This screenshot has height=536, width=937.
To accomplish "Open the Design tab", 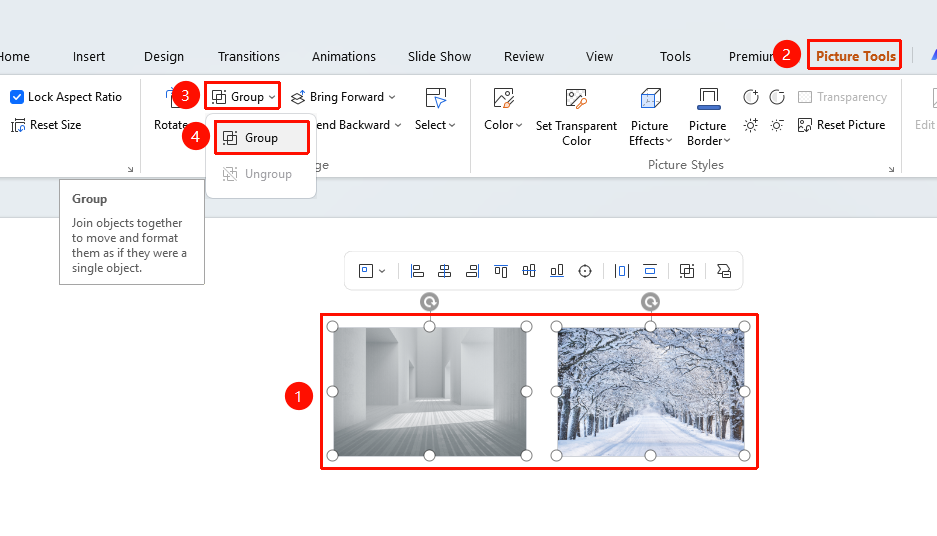I will coord(164,56).
